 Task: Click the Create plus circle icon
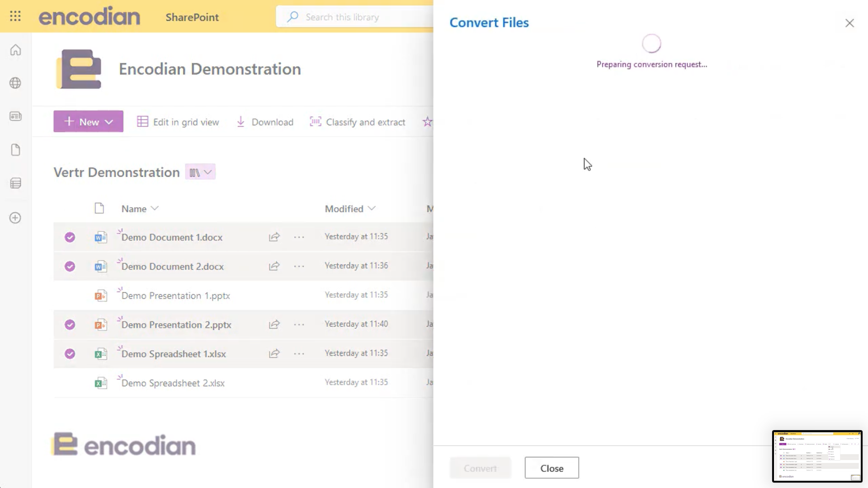click(15, 218)
